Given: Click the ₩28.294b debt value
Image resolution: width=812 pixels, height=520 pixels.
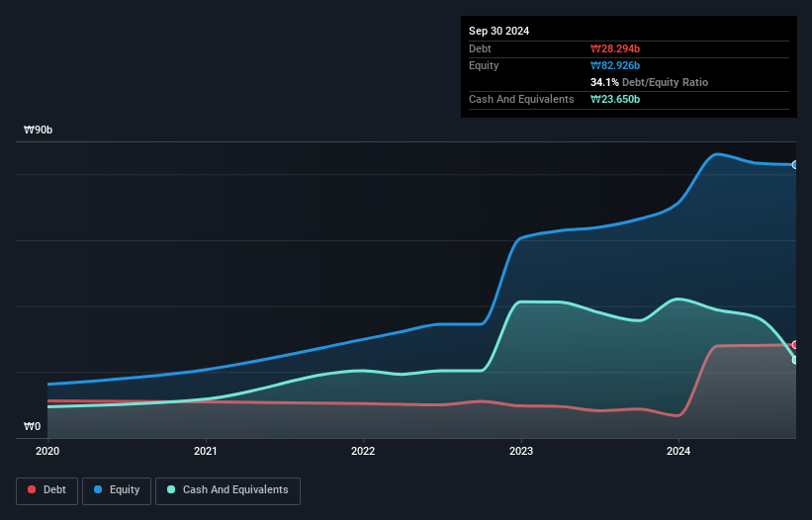Looking at the screenshot, I should 615,48.
